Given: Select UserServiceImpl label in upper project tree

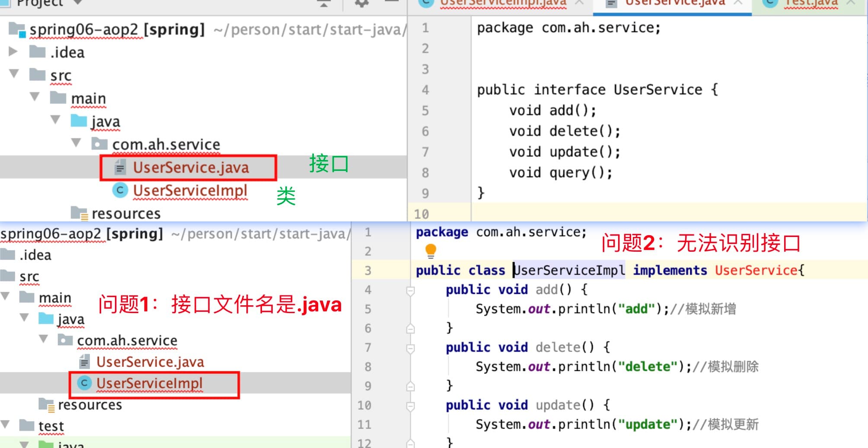Looking at the screenshot, I should 190,190.
